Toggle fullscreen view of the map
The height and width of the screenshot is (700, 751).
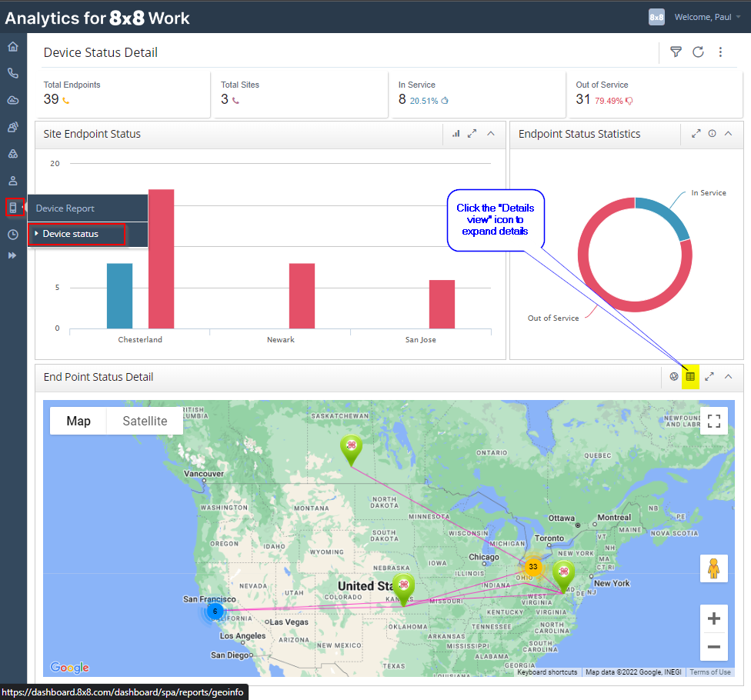coord(713,421)
